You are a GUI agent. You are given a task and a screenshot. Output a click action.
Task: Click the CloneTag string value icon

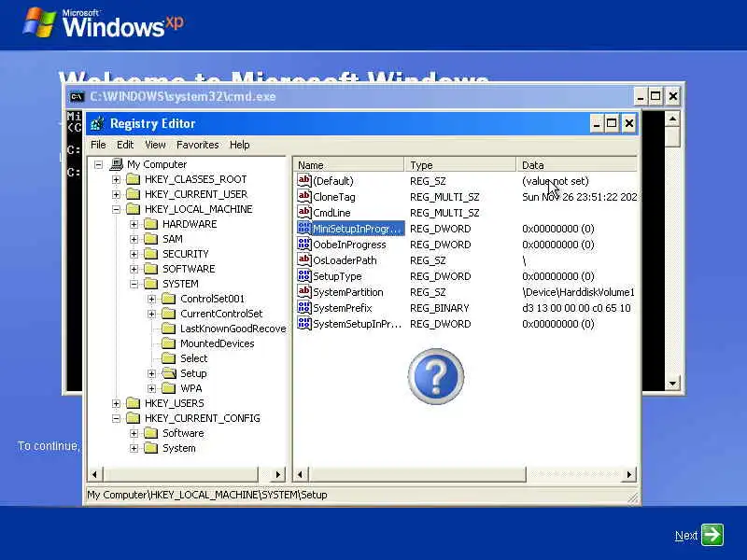pyautogui.click(x=304, y=196)
